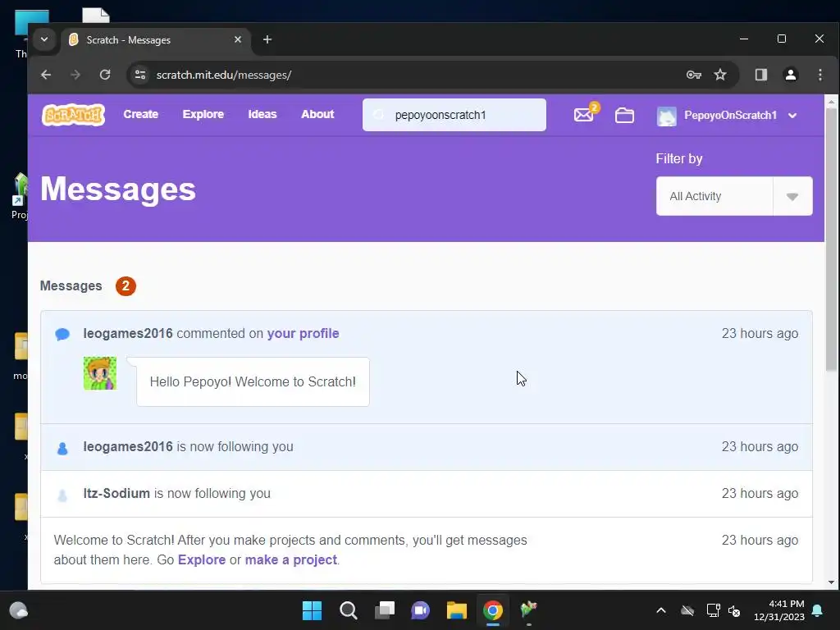Screen dimensions: 840x630
Task: Click the Chrome profile icon
Action: tap(791, 75)
